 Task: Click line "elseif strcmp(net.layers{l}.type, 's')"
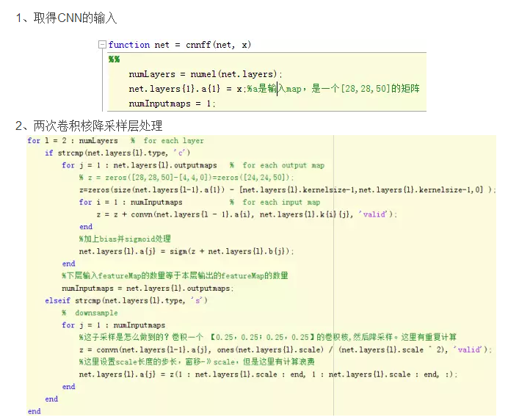126,300
